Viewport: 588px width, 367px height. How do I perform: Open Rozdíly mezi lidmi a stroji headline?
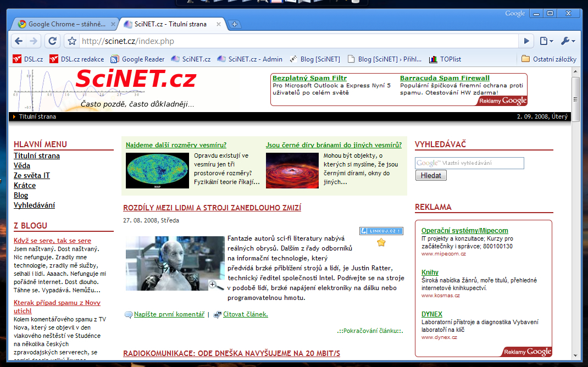coord(212,208)
